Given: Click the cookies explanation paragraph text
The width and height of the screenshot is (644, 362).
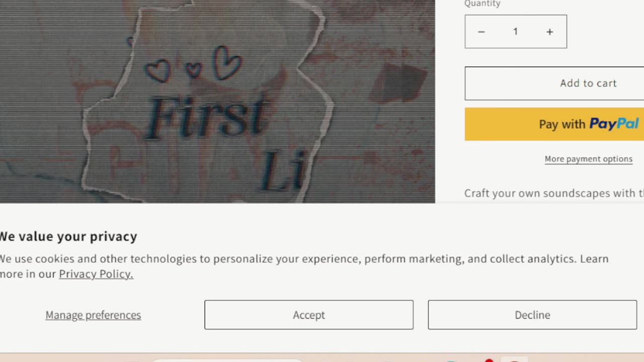Looking at the screenshot, I should point(304,266).
